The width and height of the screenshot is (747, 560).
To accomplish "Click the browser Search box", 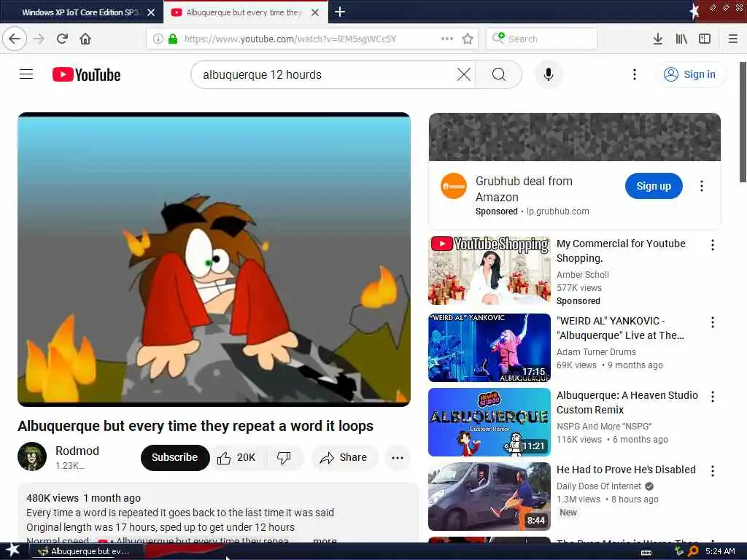I will point(541,39).
